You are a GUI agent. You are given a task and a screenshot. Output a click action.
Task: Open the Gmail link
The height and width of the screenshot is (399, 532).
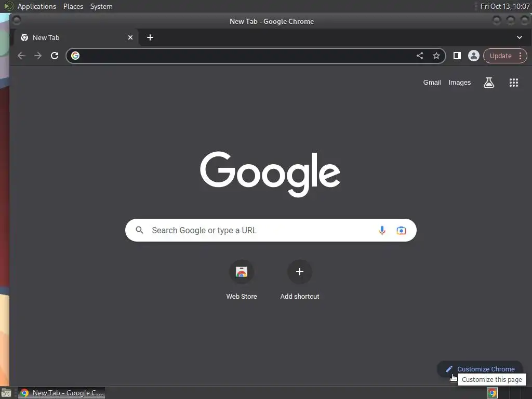[432, 83]
